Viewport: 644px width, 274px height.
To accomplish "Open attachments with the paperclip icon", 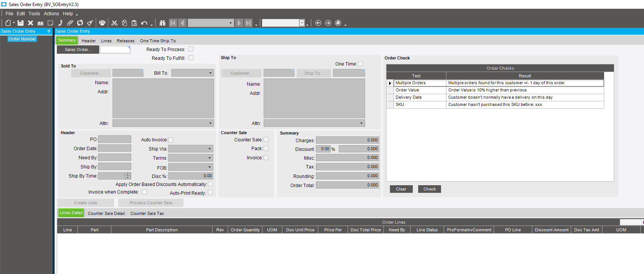I will (70, 23).
